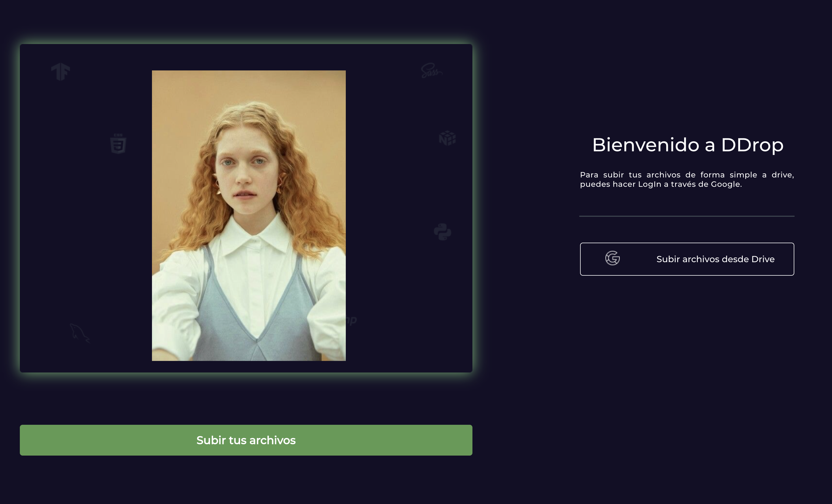Click the word Google in description
This screenshot has height=504, width=832.
pyautogui.click(x=725, y=185)
